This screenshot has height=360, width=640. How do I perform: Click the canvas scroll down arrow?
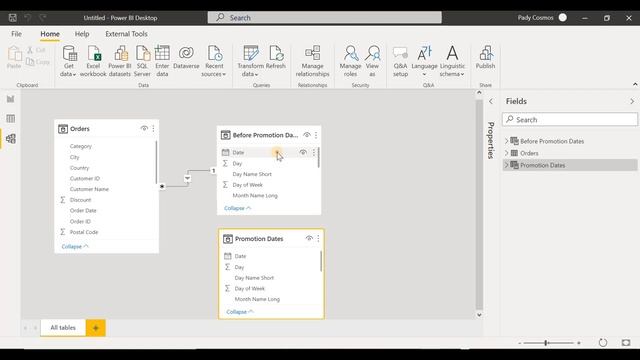pyautogui.click(x=479, y=315)
